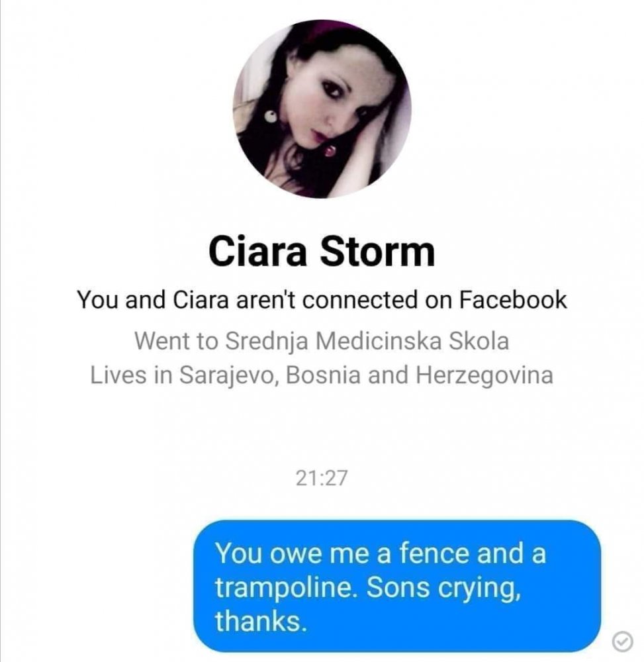Select the "aren't connected on Facebook" notice
The height and width of the screenshot is (662, 644).
point(322,300)
